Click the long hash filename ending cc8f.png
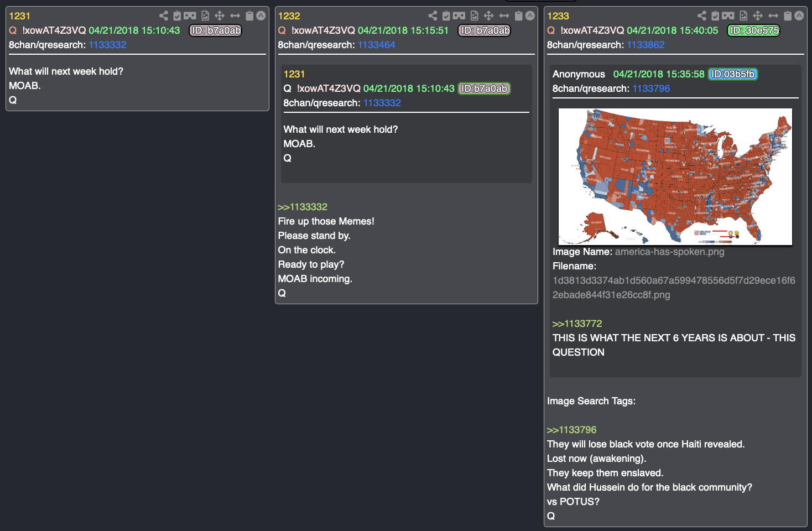Screen dimensions: 812x531 [674, 288]
